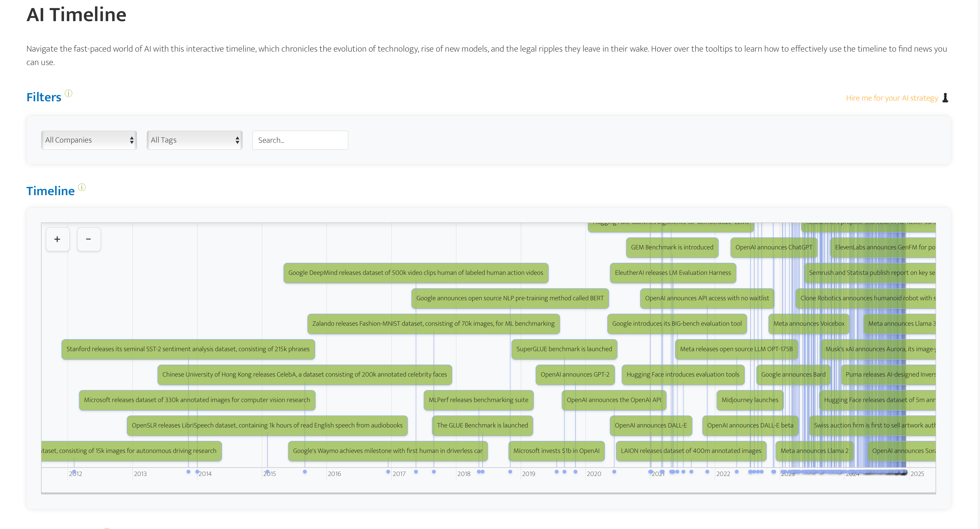Click the info icon next to Timeline heading
This screenshot has width=980, height=529.
(82, 187)
